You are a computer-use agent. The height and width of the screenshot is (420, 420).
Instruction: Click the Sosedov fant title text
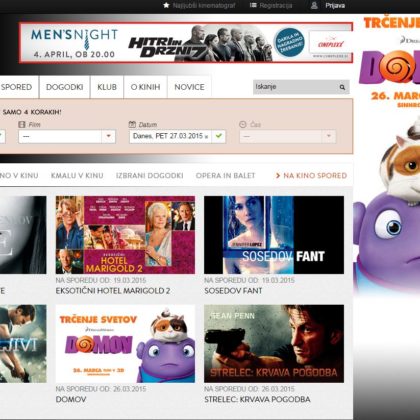coord(233,291)
